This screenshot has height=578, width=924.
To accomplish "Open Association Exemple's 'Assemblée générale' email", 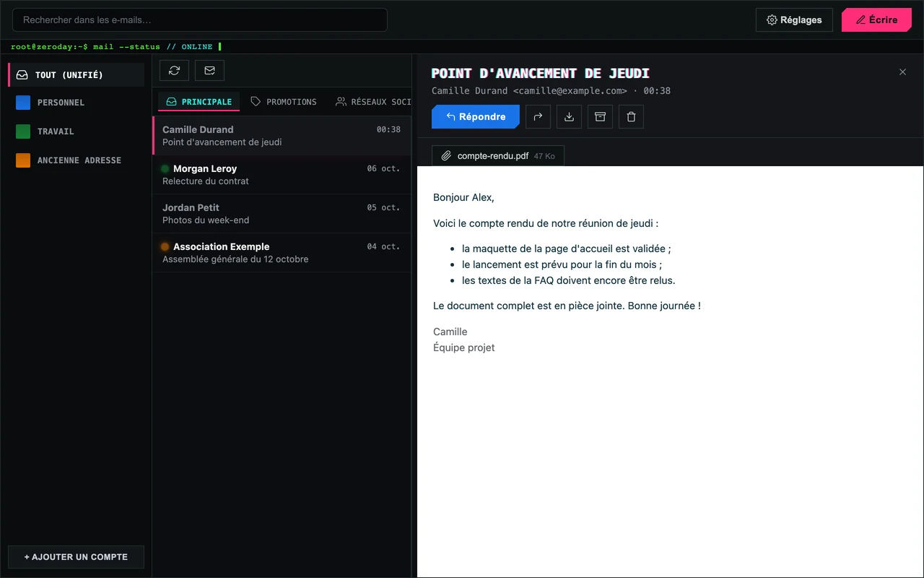I will (x=282, y=253).
